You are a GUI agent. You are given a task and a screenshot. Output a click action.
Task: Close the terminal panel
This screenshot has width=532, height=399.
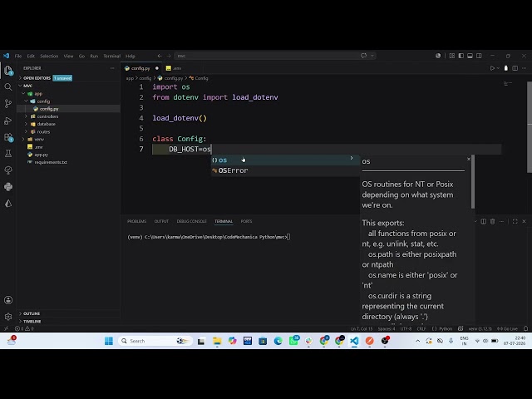(x=525, y=221)
